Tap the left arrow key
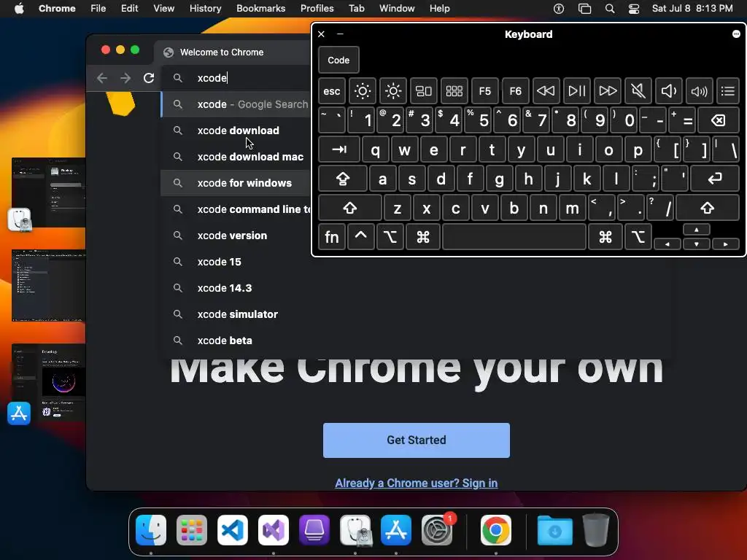This screenshot has height=560, width=747. coord(667,244)
